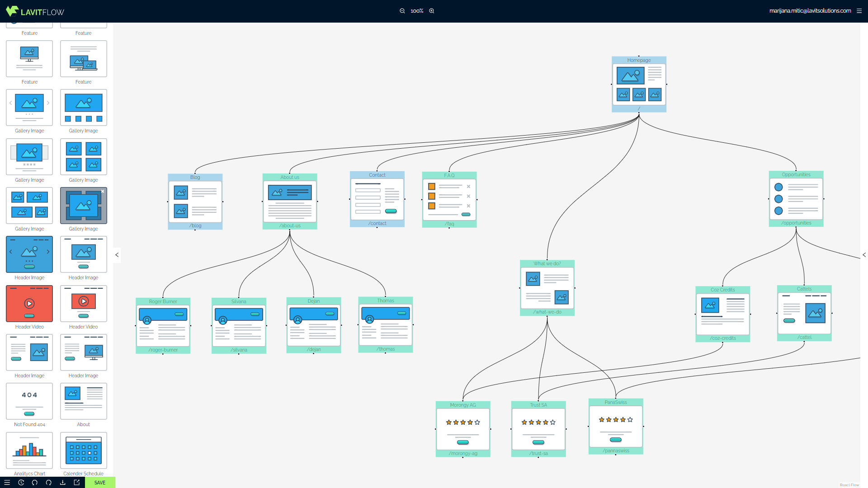The height and width of the screenshot is (488, 868).
Task: Select Header Image component with right picture
Action: pos(29,352)
